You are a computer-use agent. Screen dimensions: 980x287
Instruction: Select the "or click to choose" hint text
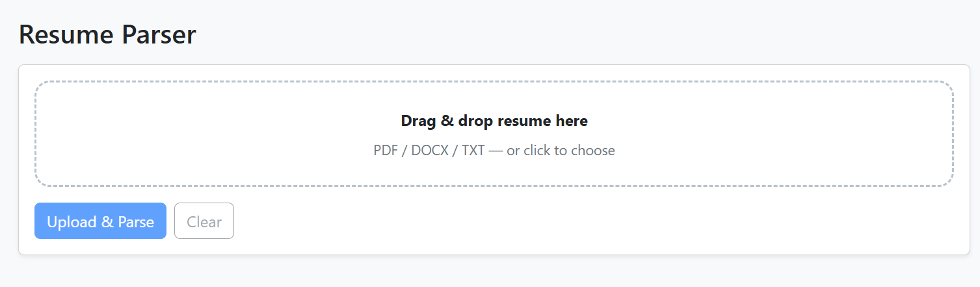coord(561,151)
